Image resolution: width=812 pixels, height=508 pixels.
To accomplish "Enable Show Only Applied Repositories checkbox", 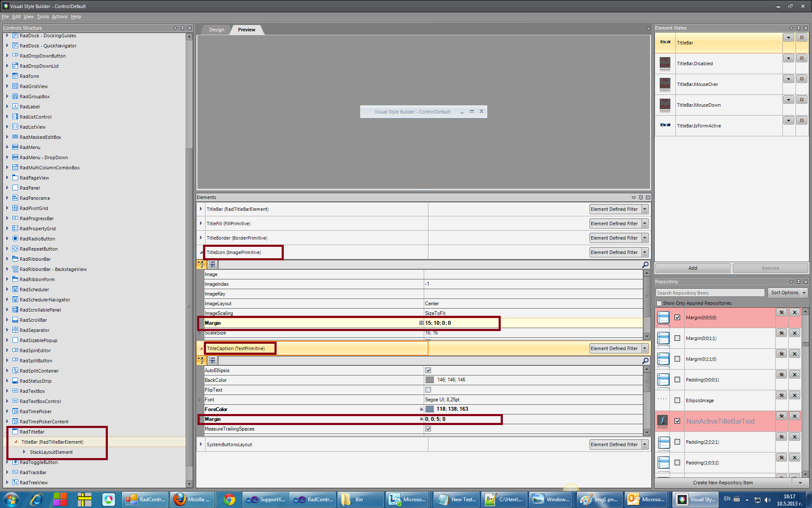I will pyautogui.click(x=659, y=303).
